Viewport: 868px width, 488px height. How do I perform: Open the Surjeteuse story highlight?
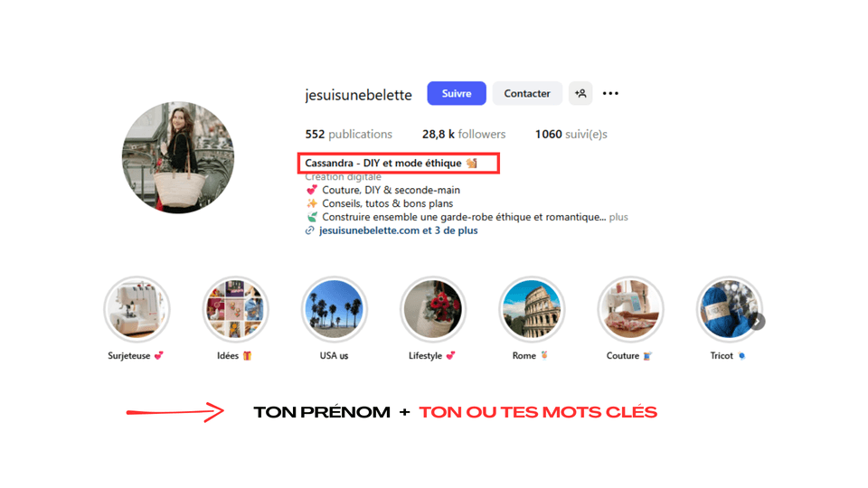137,309
